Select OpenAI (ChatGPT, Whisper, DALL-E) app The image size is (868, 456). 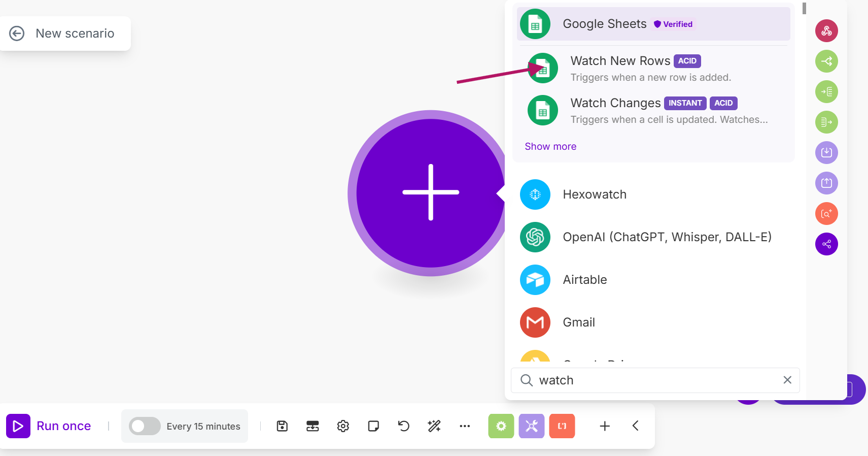point(654,237)
